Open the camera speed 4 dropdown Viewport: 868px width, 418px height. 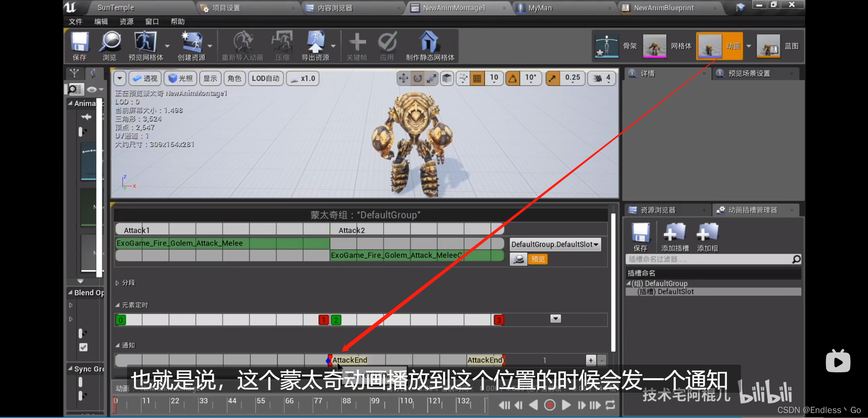tap(602, 78)
